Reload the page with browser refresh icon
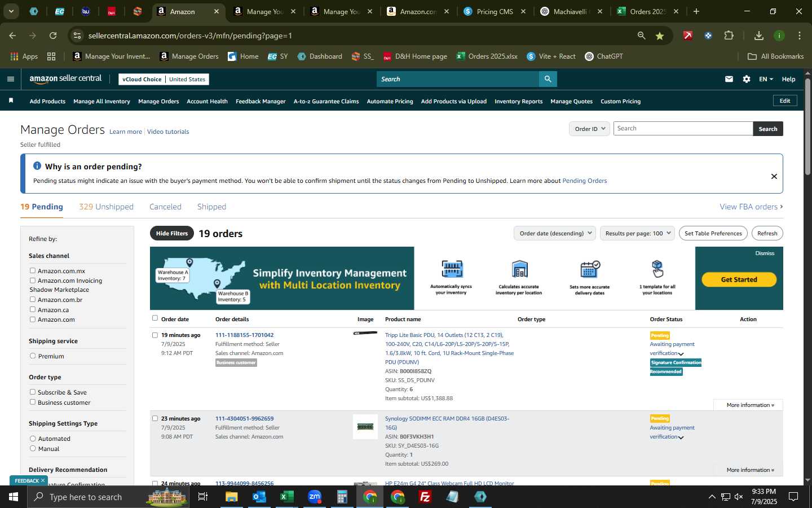 [x=53, y=36]
